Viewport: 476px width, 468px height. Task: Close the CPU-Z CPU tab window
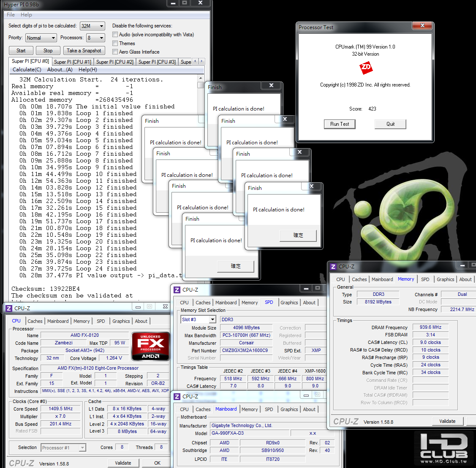click(x=165, y=307)
